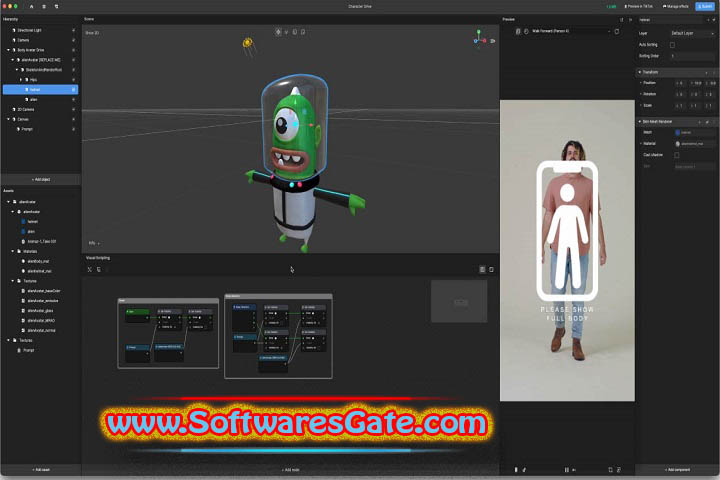Click the icon right of the Walk Forward dropdown

click(617, 31)
